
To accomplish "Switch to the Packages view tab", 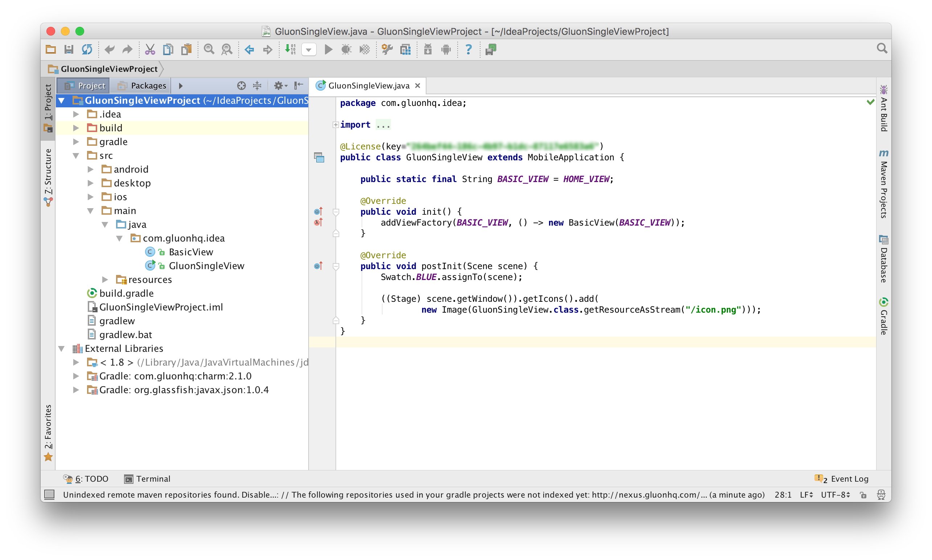I will tap(141, 86).
